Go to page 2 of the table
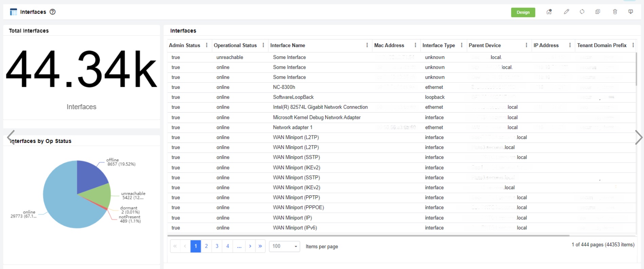 [x=206, y=246]
